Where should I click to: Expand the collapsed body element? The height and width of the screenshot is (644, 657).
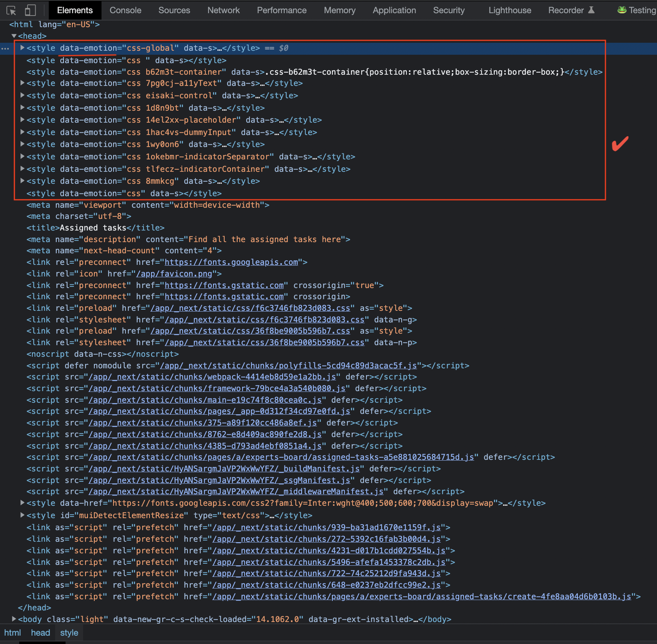click(14, 619)
